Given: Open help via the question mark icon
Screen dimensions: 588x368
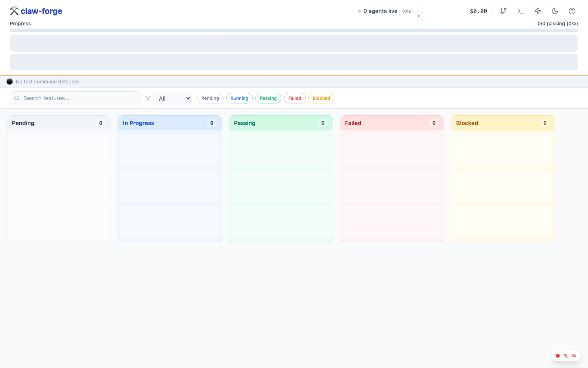Looking at the screenshot, I should point(572,11).
